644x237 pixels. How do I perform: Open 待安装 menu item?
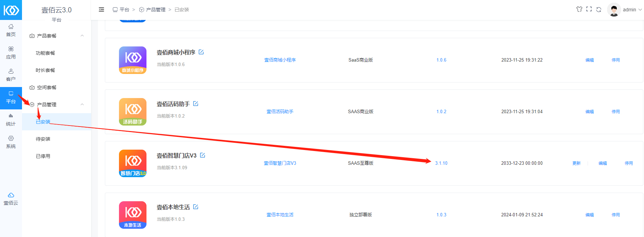coord(43,139)
